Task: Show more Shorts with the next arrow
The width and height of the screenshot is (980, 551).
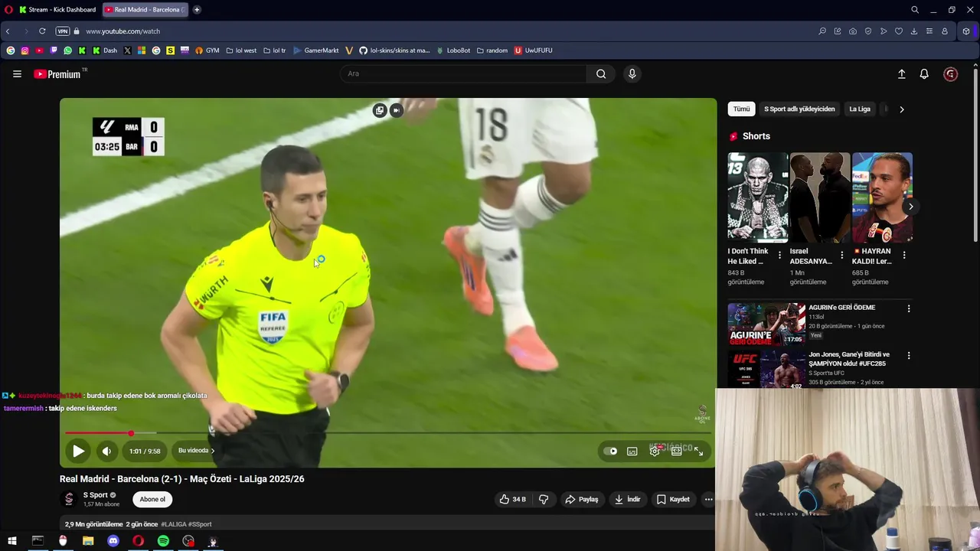Action: coord(910,207)
